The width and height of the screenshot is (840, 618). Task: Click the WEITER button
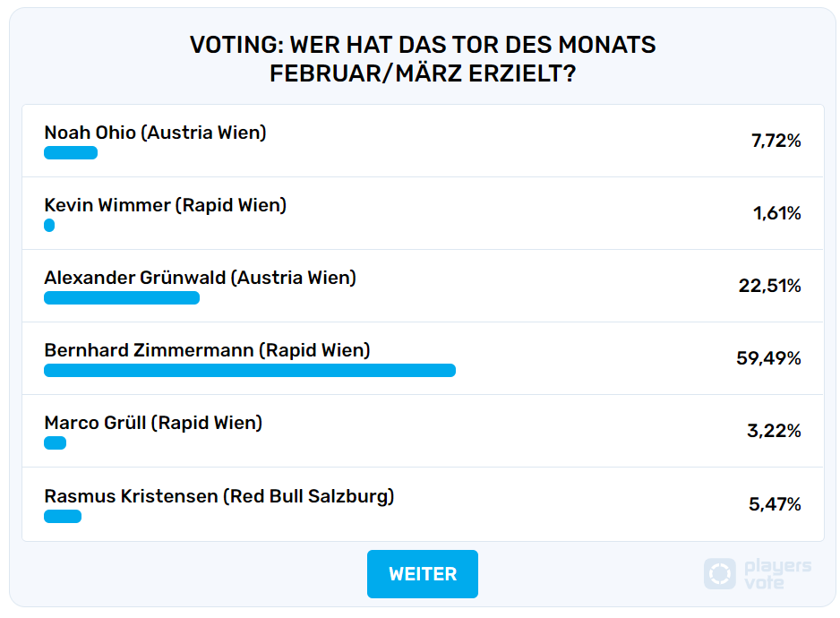pos(422,573)
